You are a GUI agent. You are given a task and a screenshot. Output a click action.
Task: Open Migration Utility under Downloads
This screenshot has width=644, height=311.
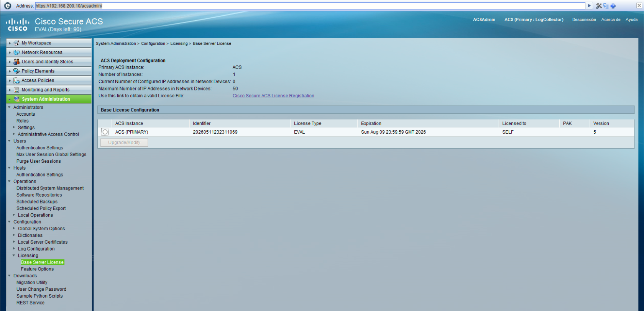click(32, 282)
